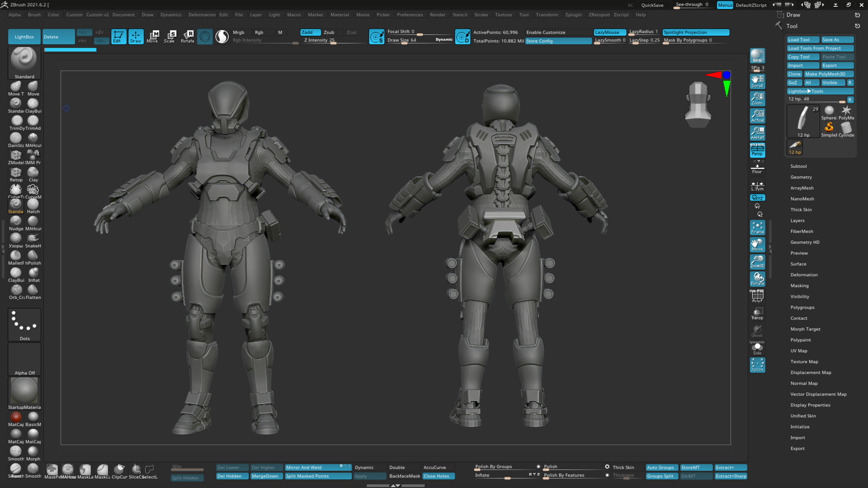Expand the Polygroups section
This screenshot has width=868, height=488.
802,307
